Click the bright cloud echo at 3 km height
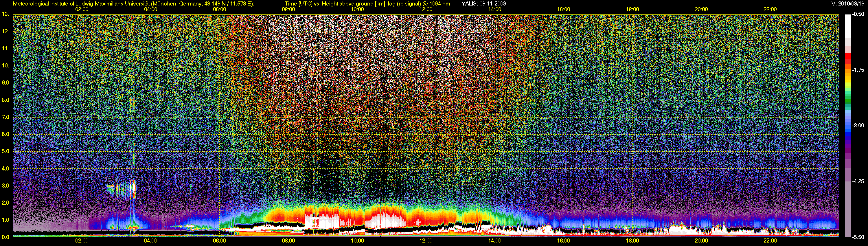The width and height of the screenshot is (868, 246). click(x=134, y=190)
